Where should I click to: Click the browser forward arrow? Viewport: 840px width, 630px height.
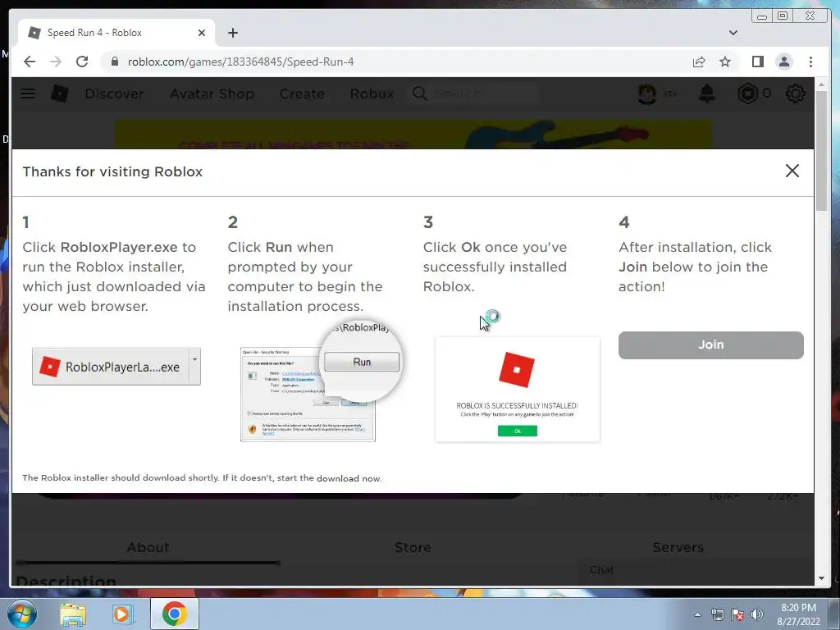click(56, 62)
